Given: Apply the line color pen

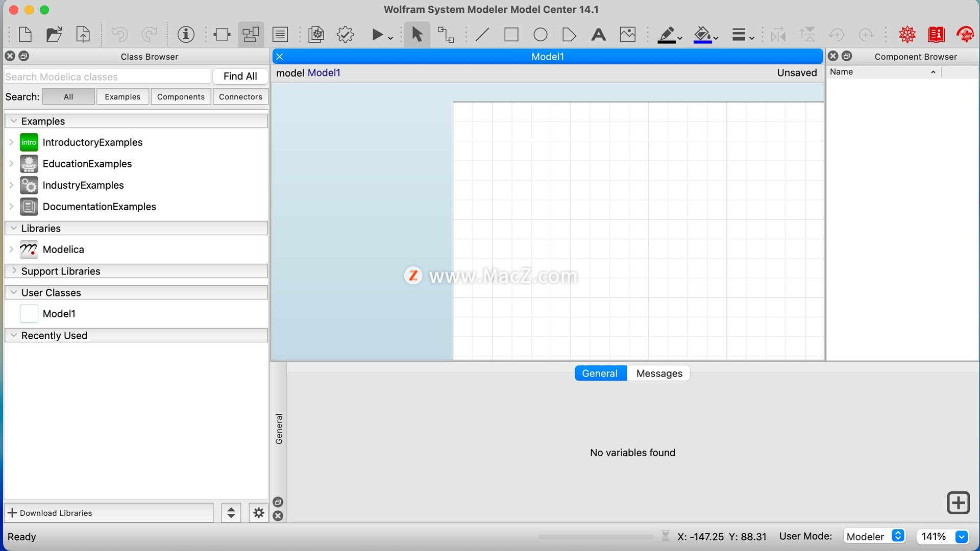Looking at the screenshot, I should pyautogui.click(x=667, y=35).
